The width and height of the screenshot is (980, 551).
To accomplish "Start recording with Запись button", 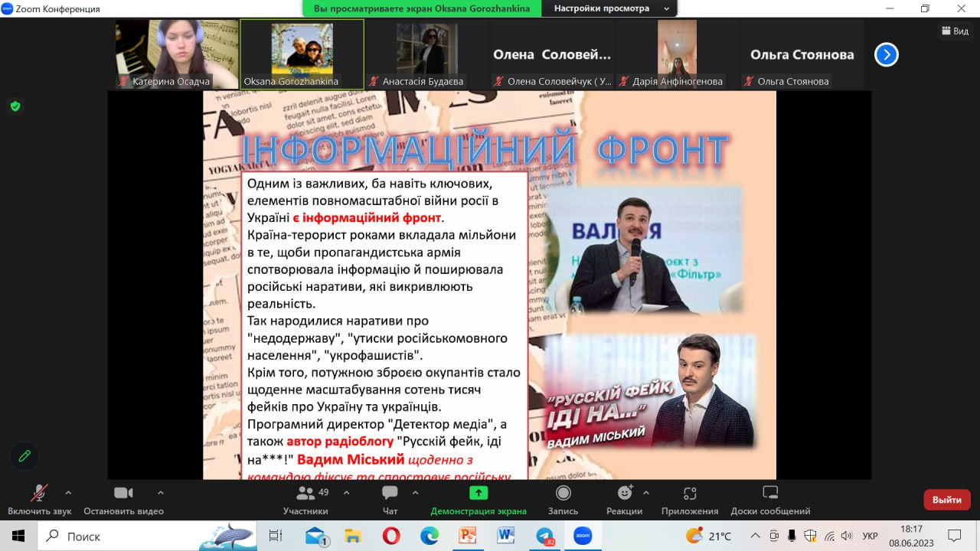I will click(x=563, y=500).
